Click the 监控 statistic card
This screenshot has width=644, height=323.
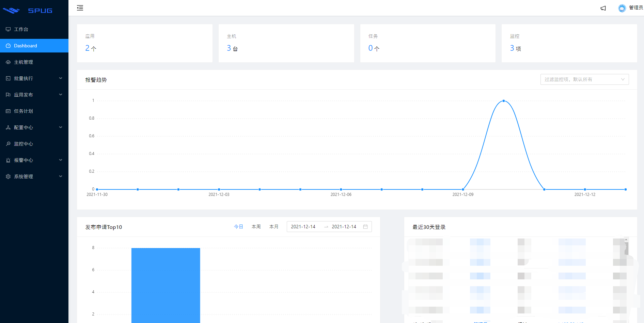coord(569,43)
